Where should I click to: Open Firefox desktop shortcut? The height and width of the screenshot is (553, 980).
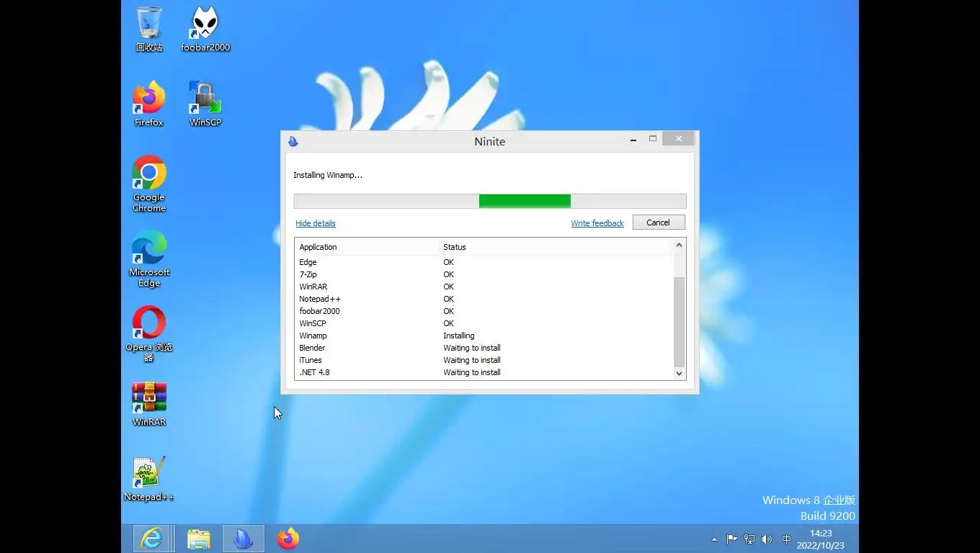(149, 104)
